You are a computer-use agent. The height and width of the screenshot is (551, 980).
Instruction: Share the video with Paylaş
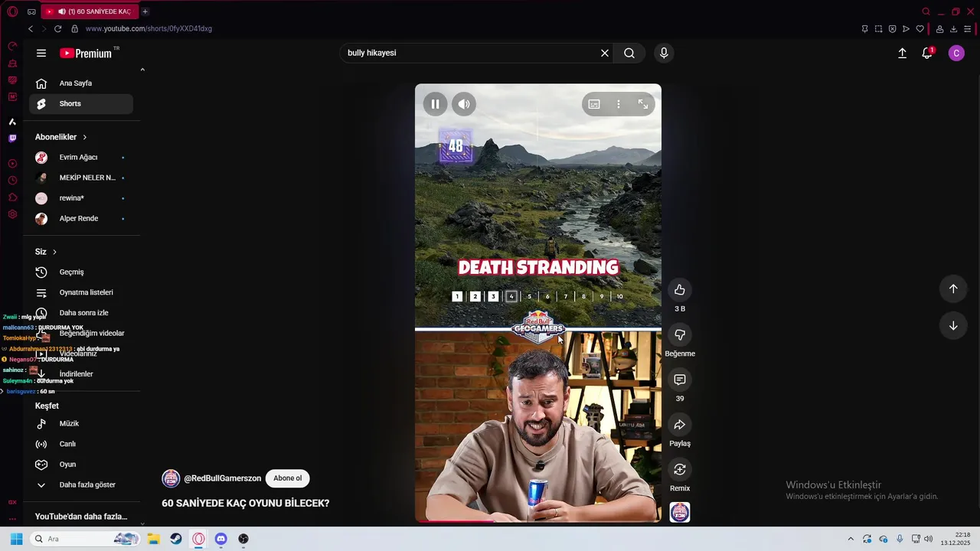[x=680, y=425]
